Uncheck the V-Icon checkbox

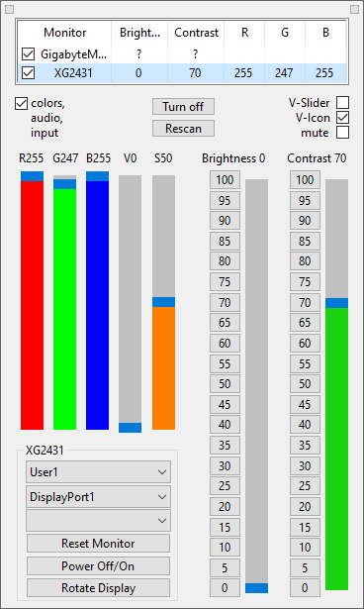point(342,117)
